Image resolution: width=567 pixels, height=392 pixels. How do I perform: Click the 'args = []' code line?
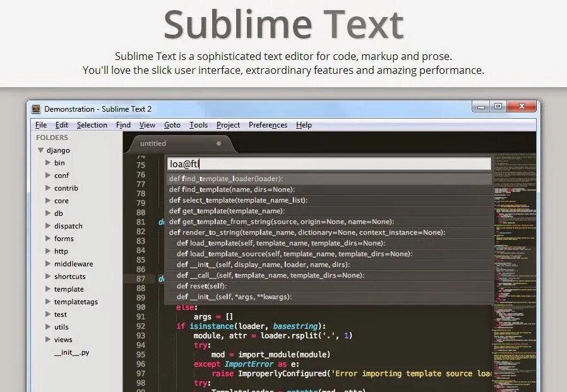213,317
